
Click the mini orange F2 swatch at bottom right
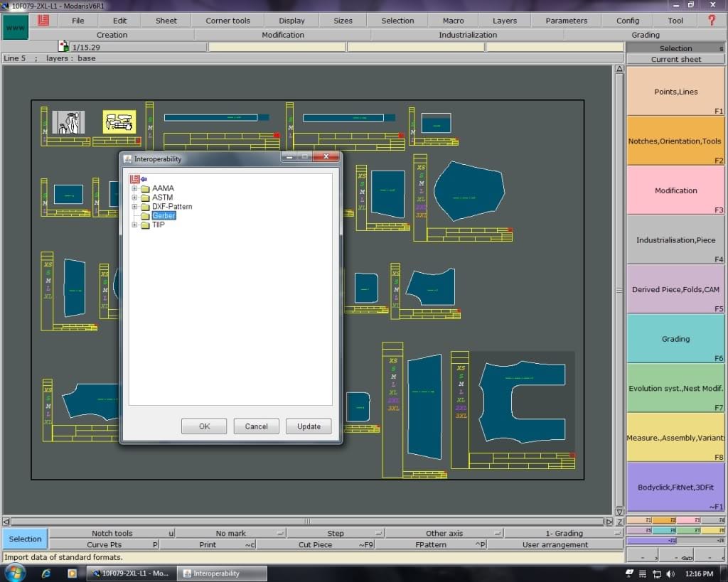[664, 520]
